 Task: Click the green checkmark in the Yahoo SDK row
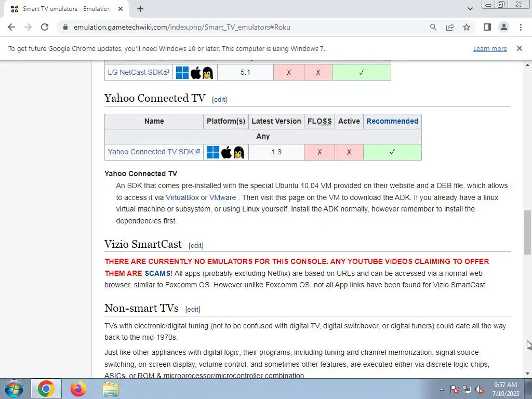tap(392, 152)
